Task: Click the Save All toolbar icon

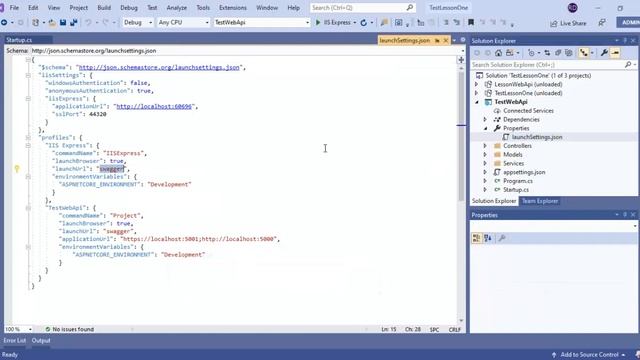Action: click(73, 23)
